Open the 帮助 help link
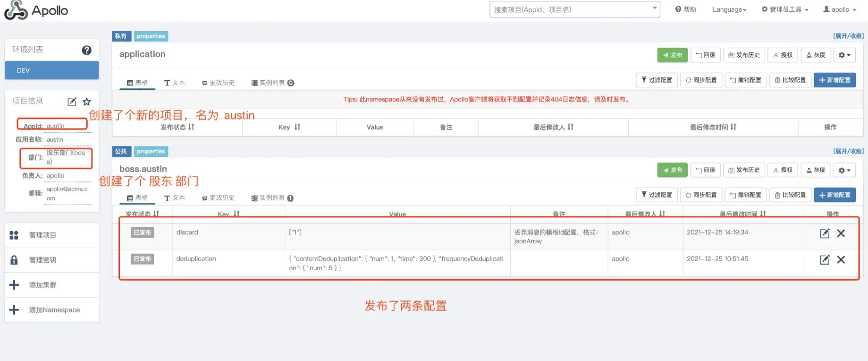 coord(686,9)
